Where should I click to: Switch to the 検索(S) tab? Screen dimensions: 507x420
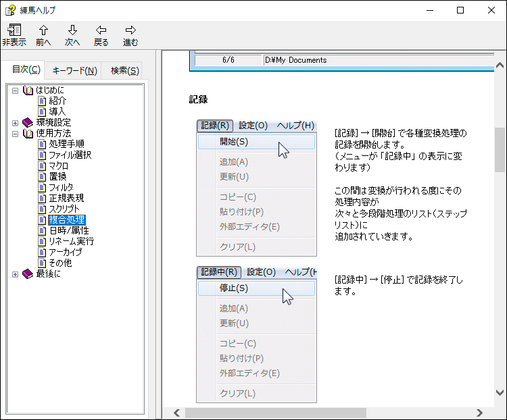124,71
